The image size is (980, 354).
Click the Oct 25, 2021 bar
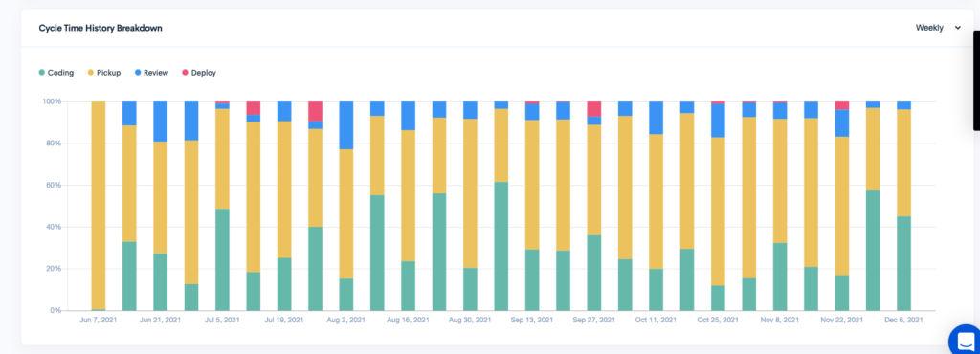point(718,206)
